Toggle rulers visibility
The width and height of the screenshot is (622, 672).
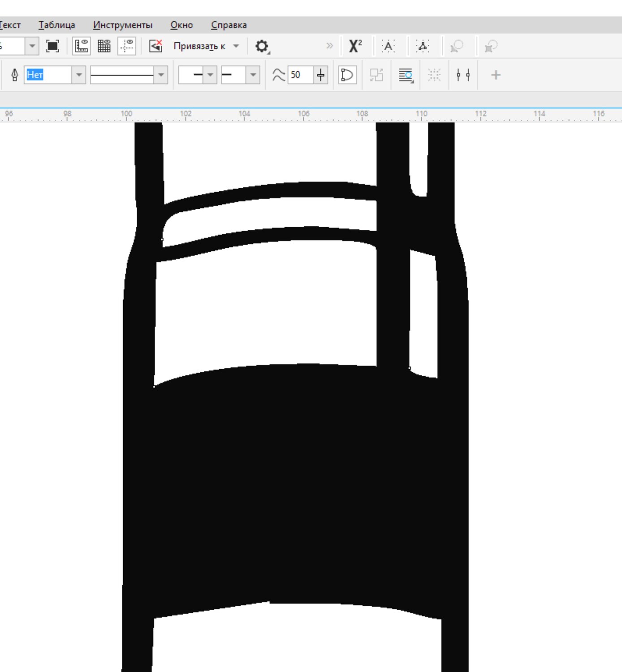click(x=82, y=46)
